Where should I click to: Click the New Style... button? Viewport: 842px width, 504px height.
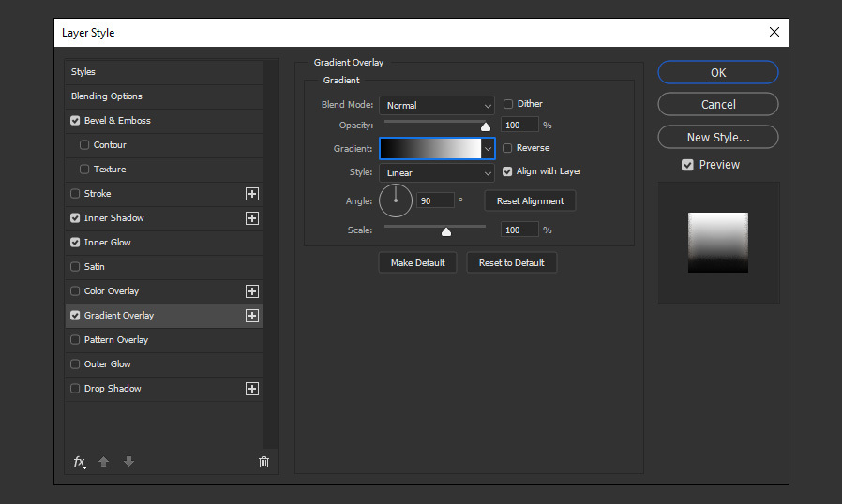tap(718, 138)
